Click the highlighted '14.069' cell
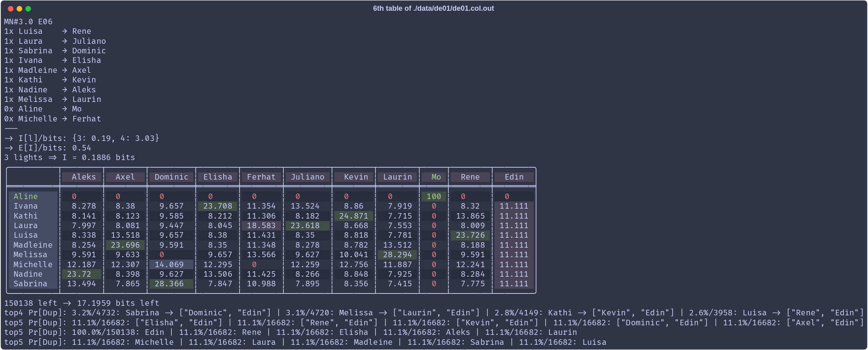Image resolution: width=868 pixels, height=350 pixels. [x=171, y=264]
